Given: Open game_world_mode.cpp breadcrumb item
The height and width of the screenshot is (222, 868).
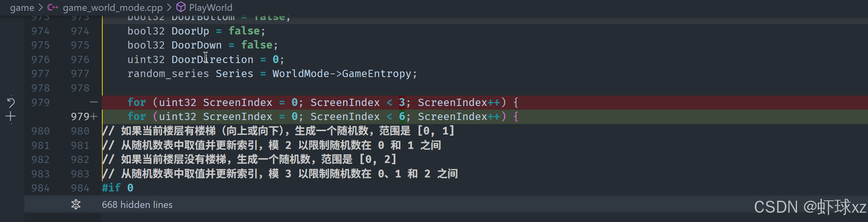Looking at the screenshot, I should tap(113, 8).
